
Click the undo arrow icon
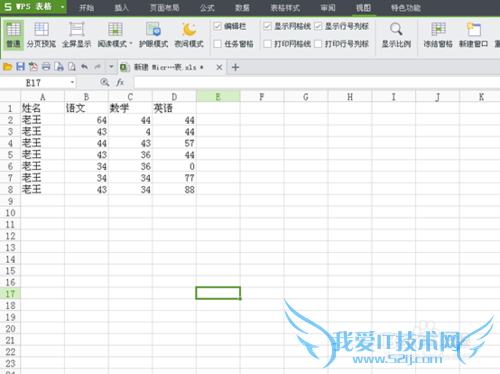click(85, 67)
